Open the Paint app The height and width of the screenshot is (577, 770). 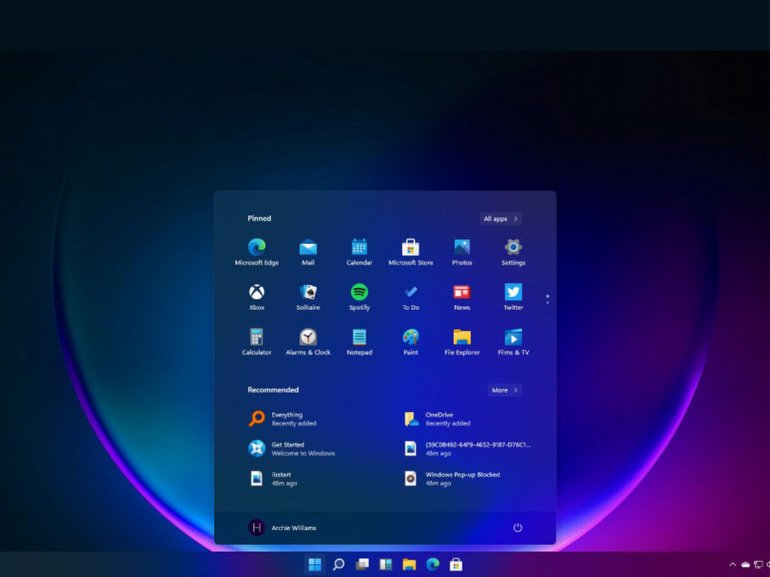click(x=411, y=342)
